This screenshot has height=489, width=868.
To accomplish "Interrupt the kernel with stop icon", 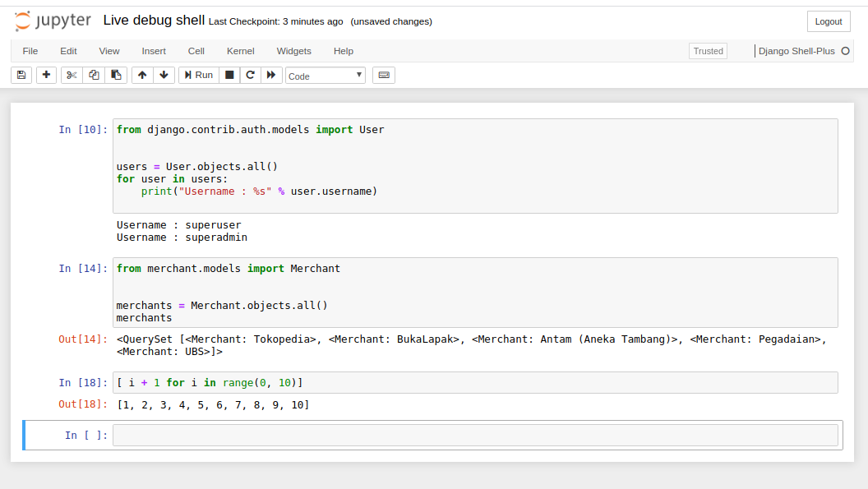I will pos(229,76).
